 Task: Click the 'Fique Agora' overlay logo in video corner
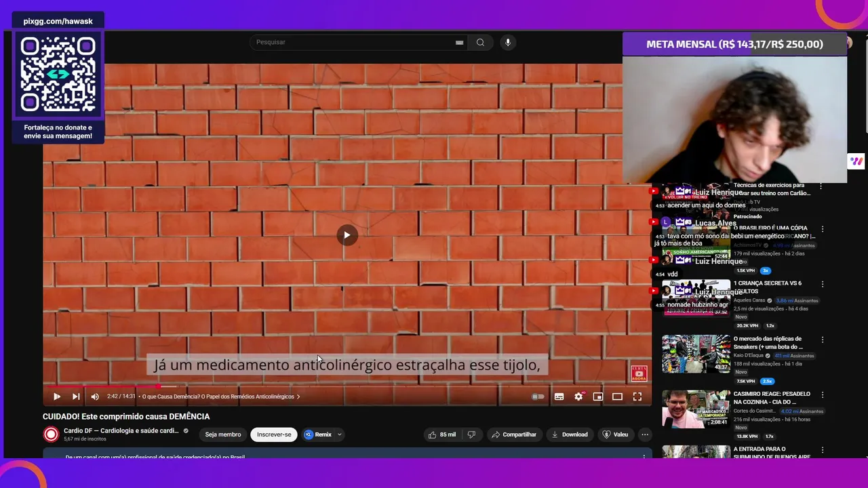coord(639,373)
